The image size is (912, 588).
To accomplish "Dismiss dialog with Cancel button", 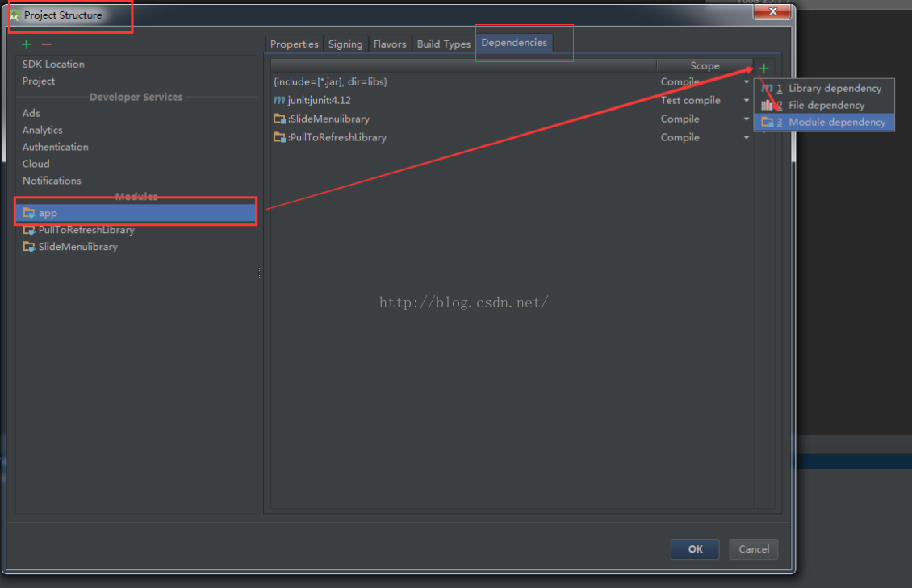I will pos(754,549).
